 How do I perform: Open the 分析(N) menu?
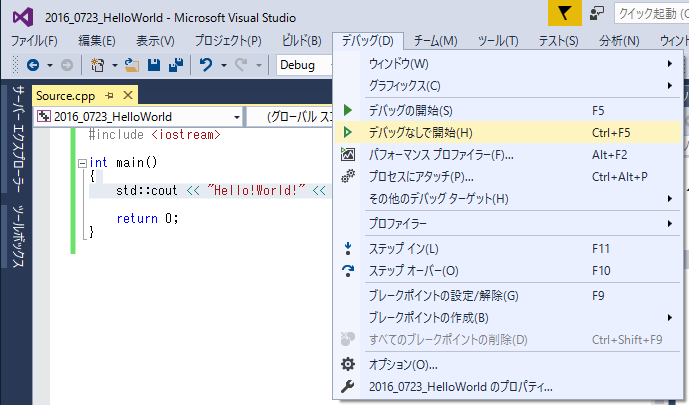point(619,41)
